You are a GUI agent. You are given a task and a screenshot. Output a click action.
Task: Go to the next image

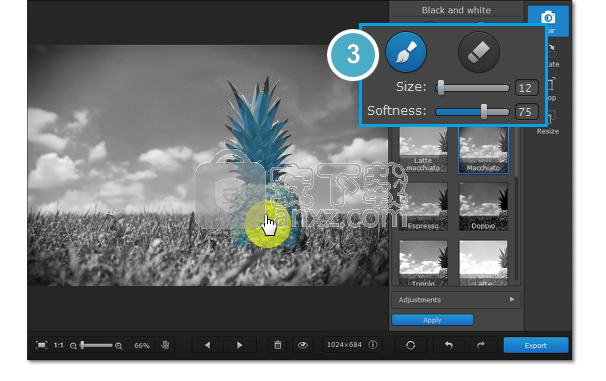coord(240,345)
